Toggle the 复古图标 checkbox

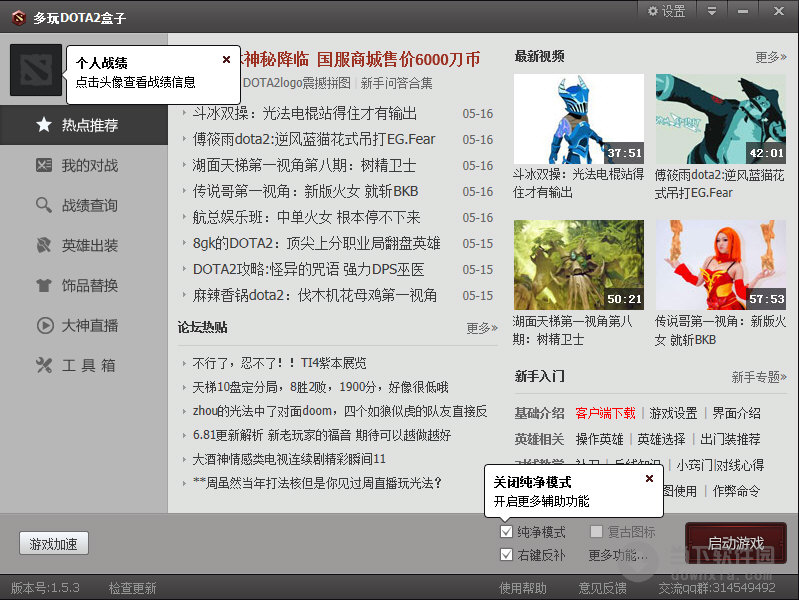click(x=596, y=532)
